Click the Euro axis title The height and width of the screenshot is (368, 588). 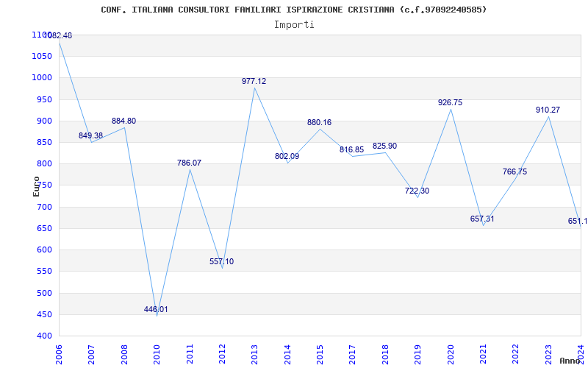click(x=36, y=186)
